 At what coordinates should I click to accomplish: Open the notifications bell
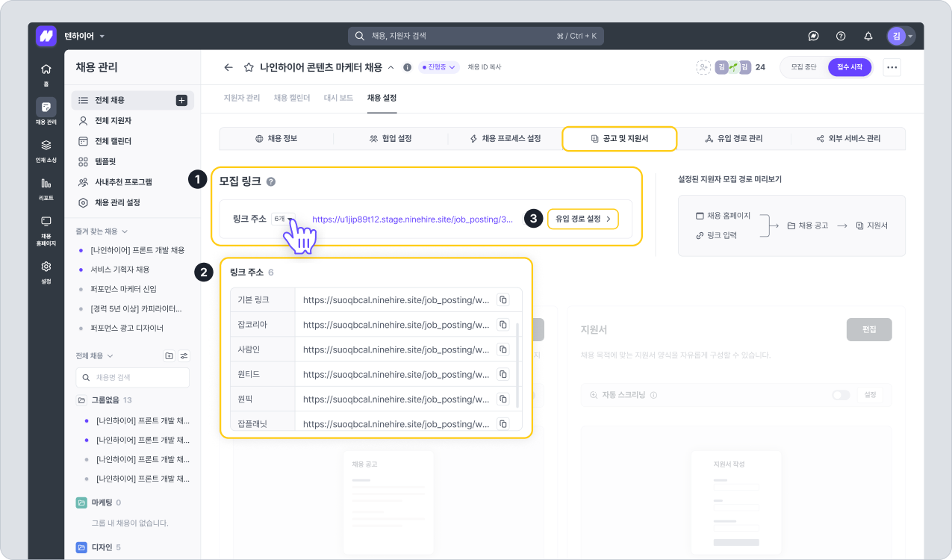point(868,36)
